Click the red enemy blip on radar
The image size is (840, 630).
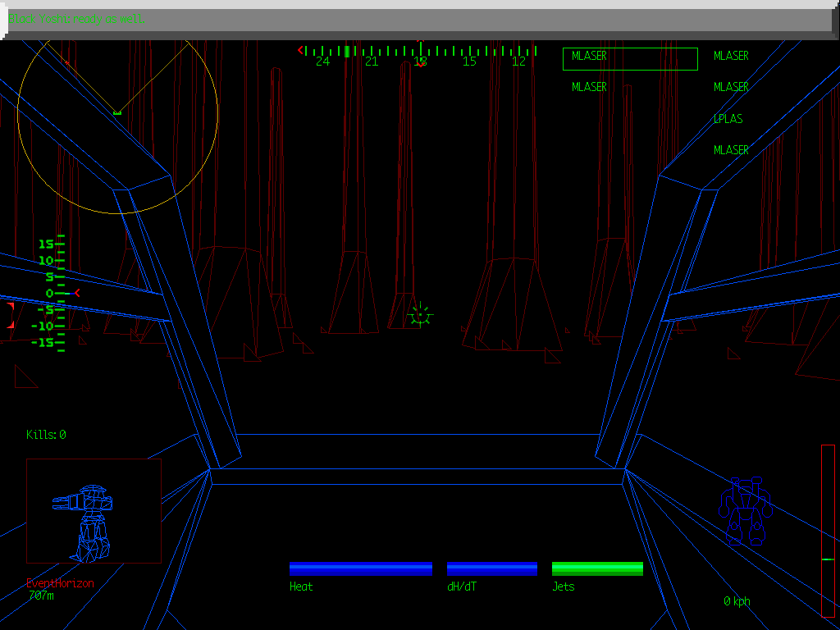pos(67,62)
